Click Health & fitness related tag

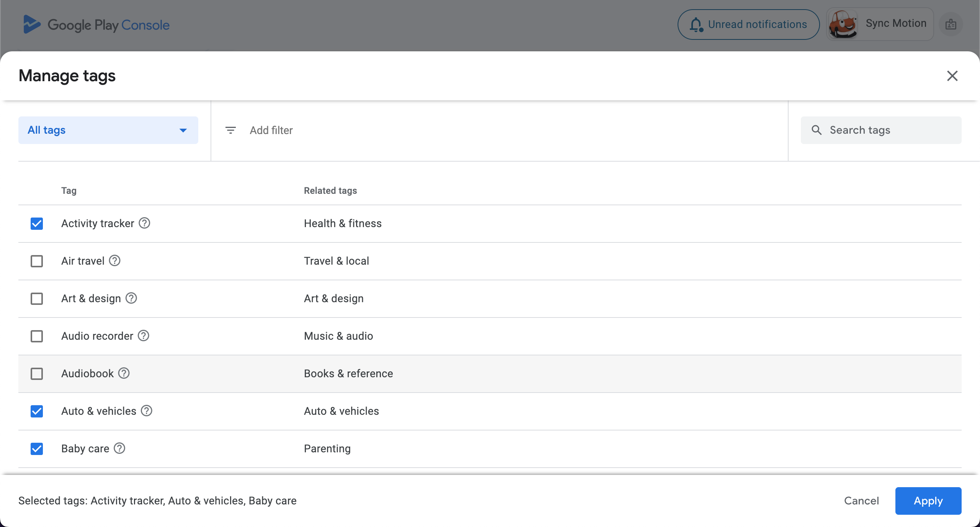point(343,224)
